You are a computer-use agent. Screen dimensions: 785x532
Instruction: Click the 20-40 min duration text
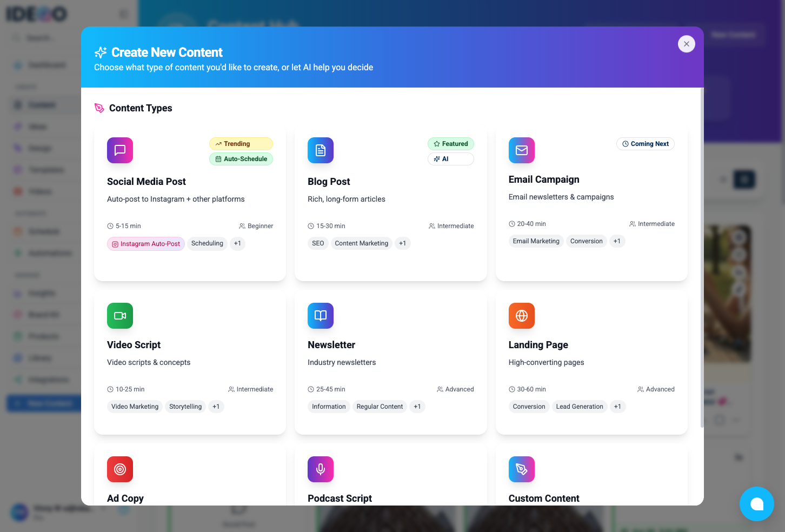pos(531,224)
